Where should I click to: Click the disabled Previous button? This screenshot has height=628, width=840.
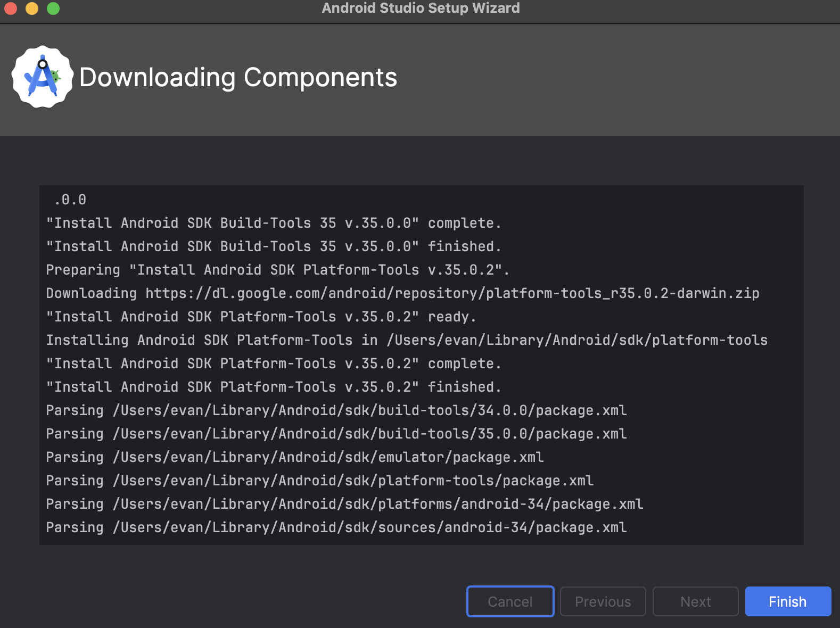click(603, 601)
